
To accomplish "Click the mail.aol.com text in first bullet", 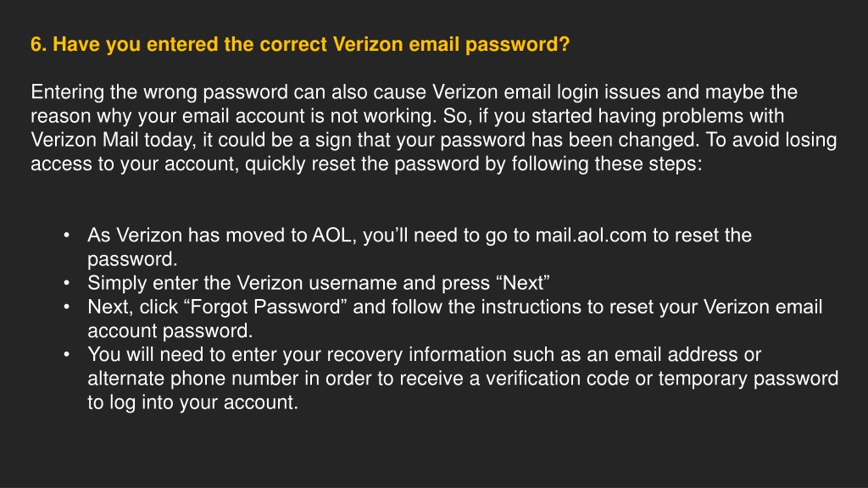I will (591, 236).
